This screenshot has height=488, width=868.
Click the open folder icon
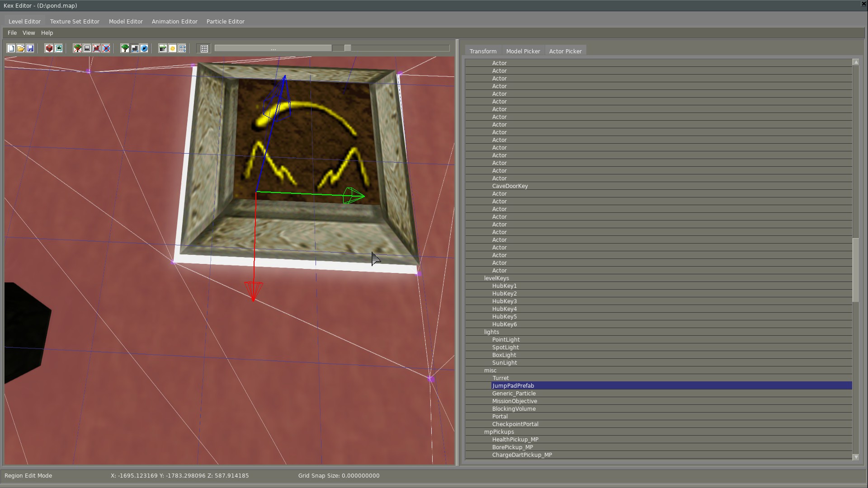20,48
